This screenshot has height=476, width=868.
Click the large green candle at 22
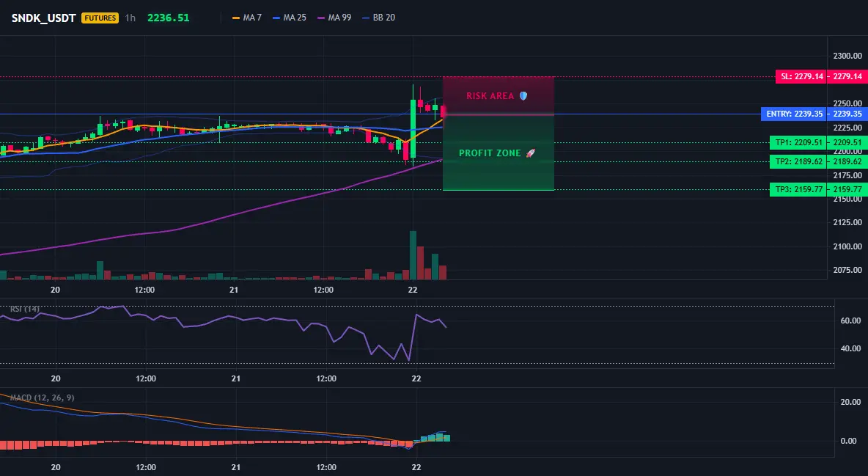[x=413, y=128]
